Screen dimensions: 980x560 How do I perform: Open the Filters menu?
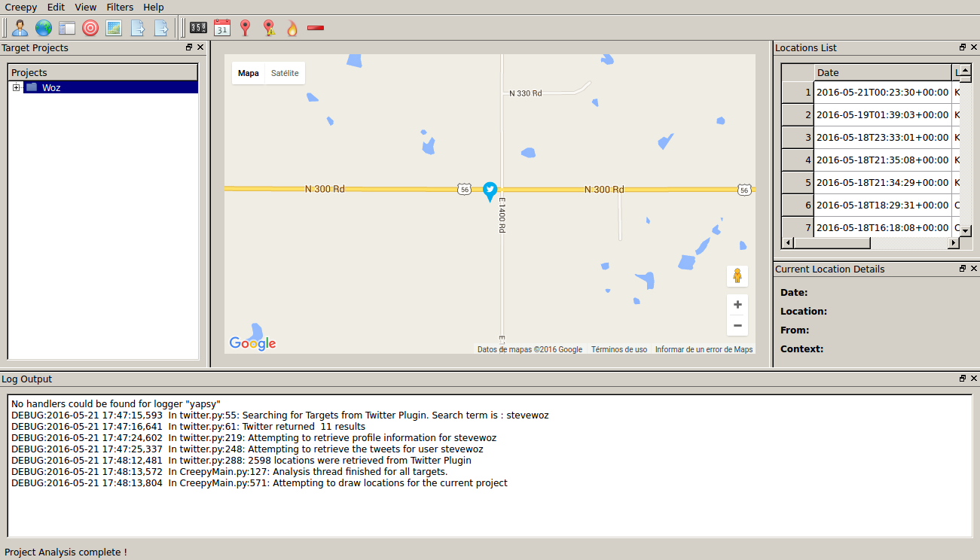coord(120,7)
